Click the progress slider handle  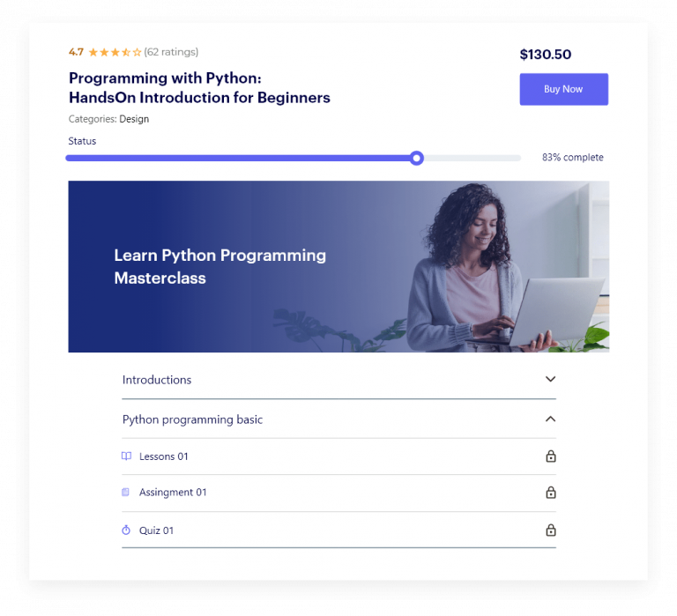pos(417,158)
